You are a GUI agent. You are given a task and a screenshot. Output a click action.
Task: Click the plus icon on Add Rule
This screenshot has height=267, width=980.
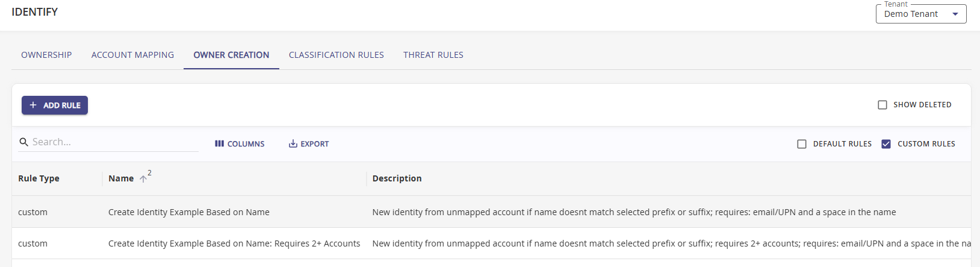33,105
